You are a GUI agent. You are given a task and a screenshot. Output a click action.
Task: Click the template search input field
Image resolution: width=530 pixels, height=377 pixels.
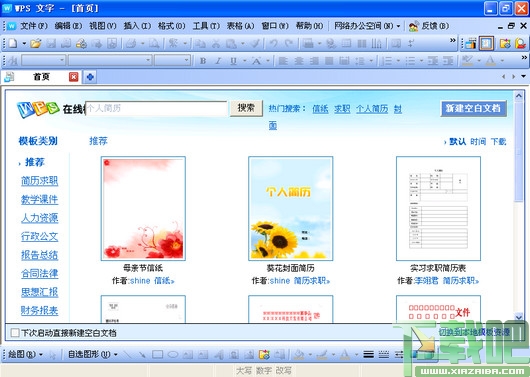[156, 109]
